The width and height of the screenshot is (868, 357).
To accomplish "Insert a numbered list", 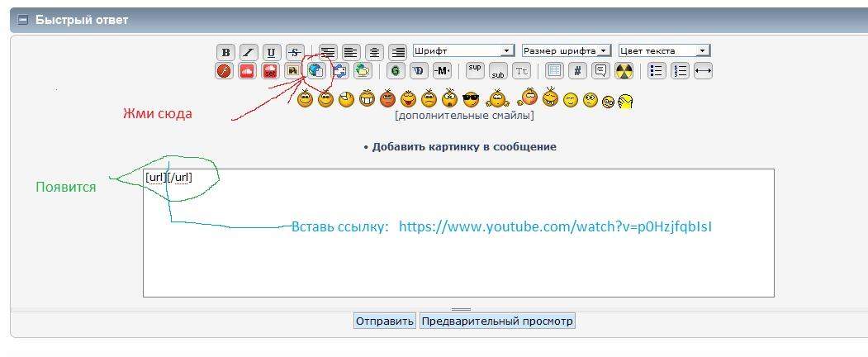I will pos(681,71).
